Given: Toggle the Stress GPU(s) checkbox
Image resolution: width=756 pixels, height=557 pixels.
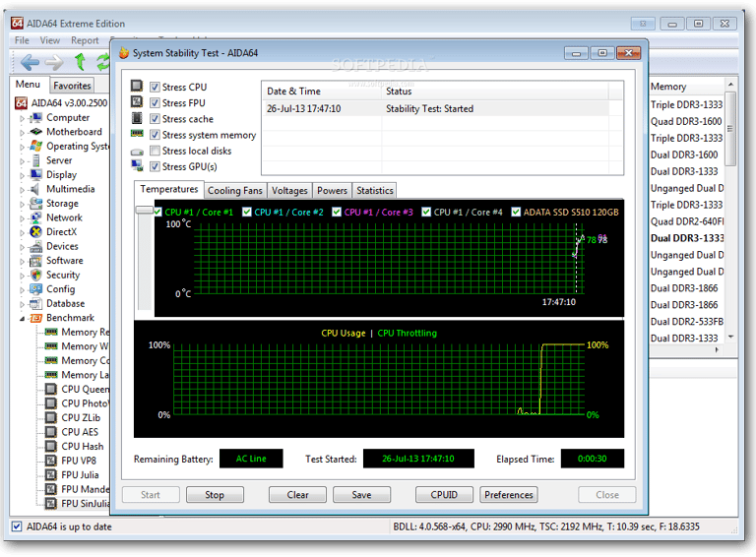Looking at the screenshot, I should [x=155, y=166].
